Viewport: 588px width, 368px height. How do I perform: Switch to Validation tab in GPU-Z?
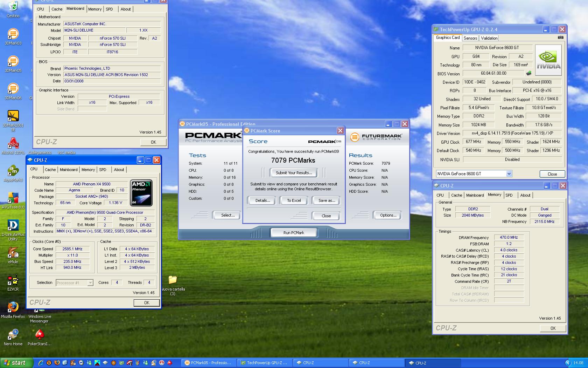489,38
